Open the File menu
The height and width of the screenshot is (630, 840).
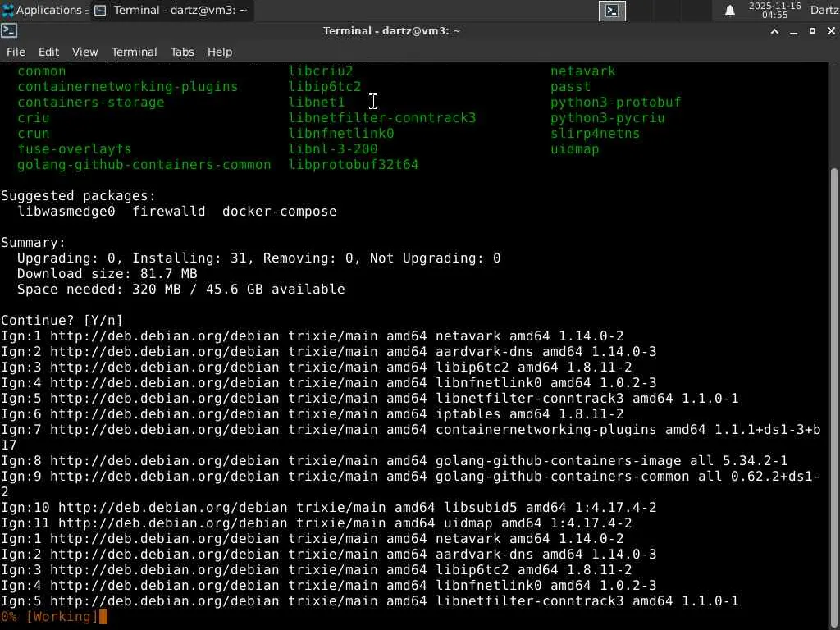click(x=16, y=52)
